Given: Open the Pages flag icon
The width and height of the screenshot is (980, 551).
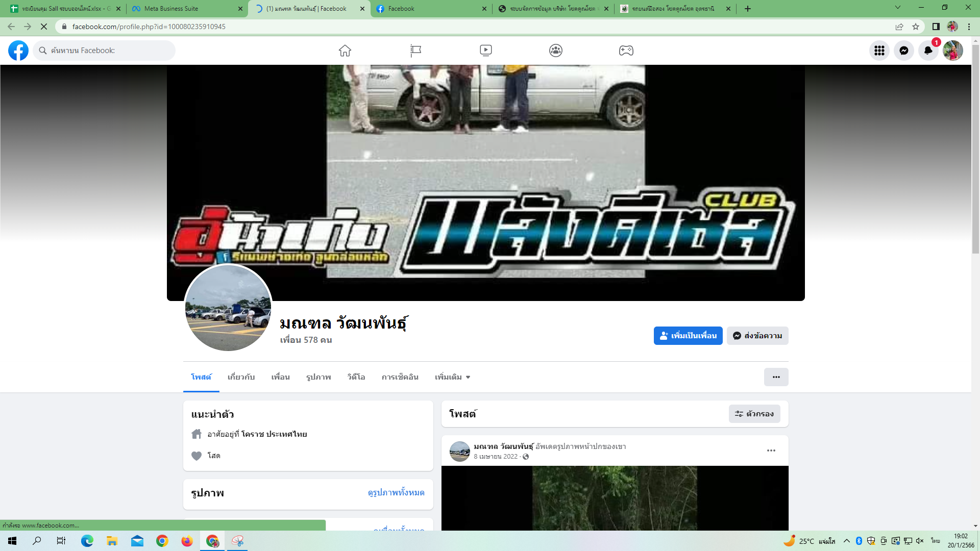Looking at the screenshot, I should [x=415, y=51].
